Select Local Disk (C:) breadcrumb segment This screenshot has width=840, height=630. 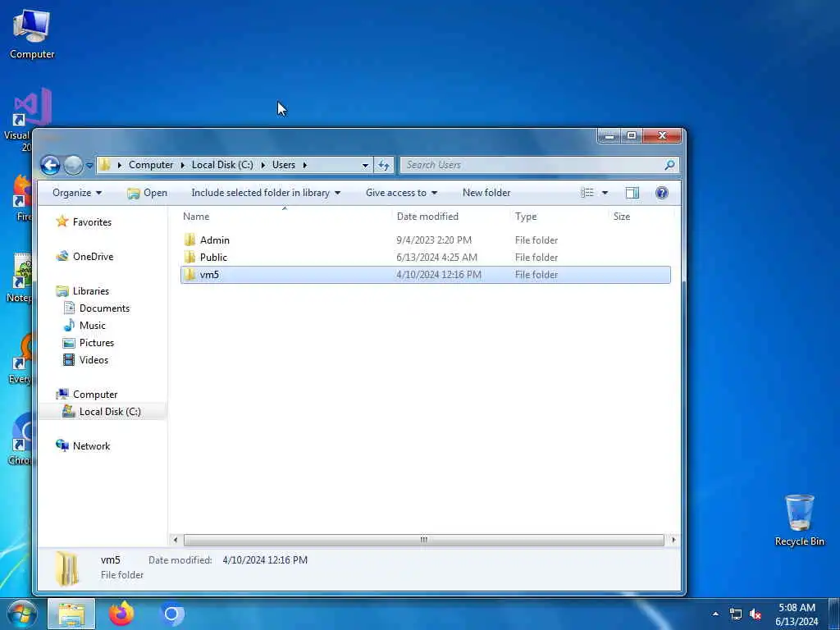222,165
